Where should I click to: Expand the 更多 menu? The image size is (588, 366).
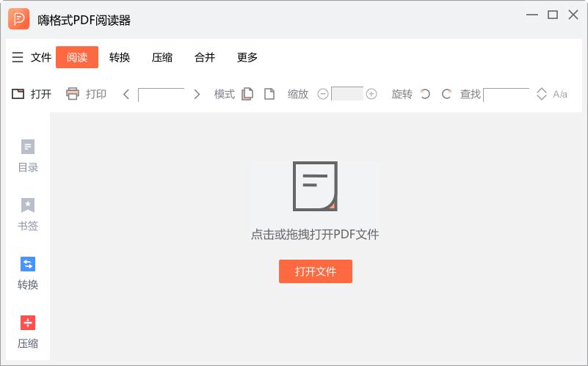[x=247, y=57]
